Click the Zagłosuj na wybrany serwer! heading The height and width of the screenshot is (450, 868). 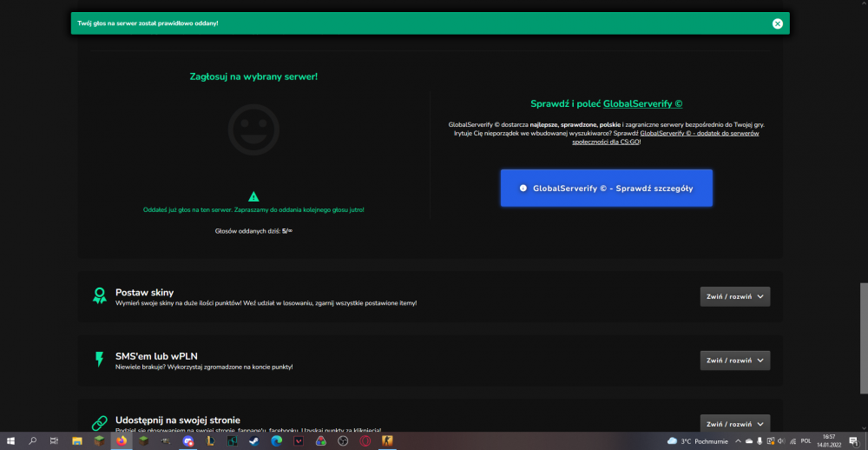click(x=253, y=76)
